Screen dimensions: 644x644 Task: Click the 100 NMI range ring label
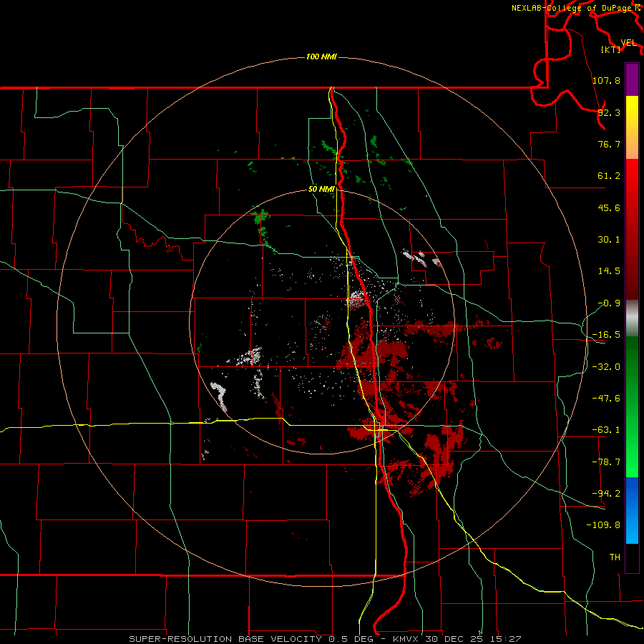(321, 57)
